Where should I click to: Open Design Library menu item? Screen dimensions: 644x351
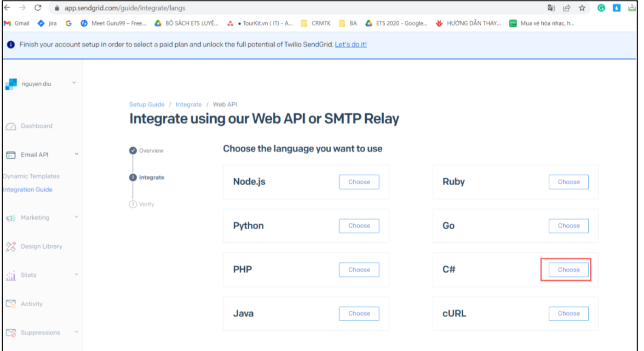(x=41, y=246)
